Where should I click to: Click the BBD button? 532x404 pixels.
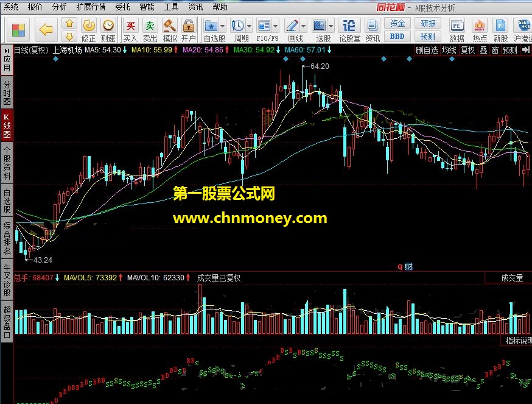(x=397, y=37)
